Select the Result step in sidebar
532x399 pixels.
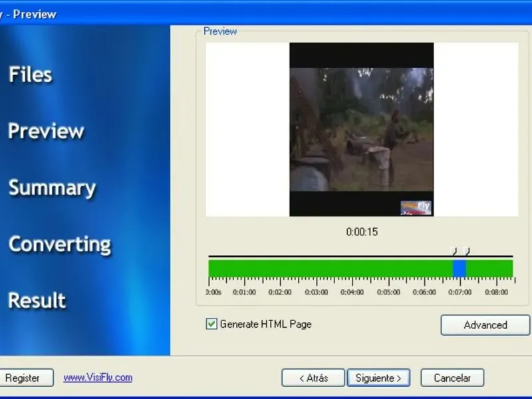pos(37,301)
